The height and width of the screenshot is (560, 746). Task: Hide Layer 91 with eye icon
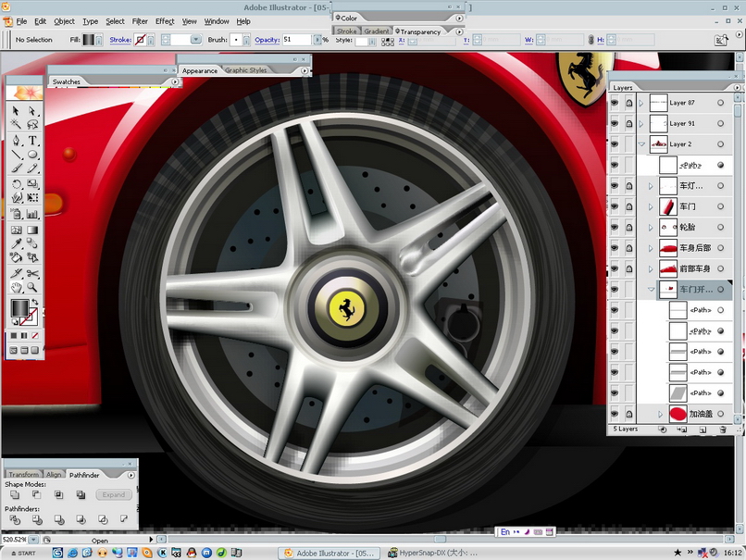coord(615,124)
